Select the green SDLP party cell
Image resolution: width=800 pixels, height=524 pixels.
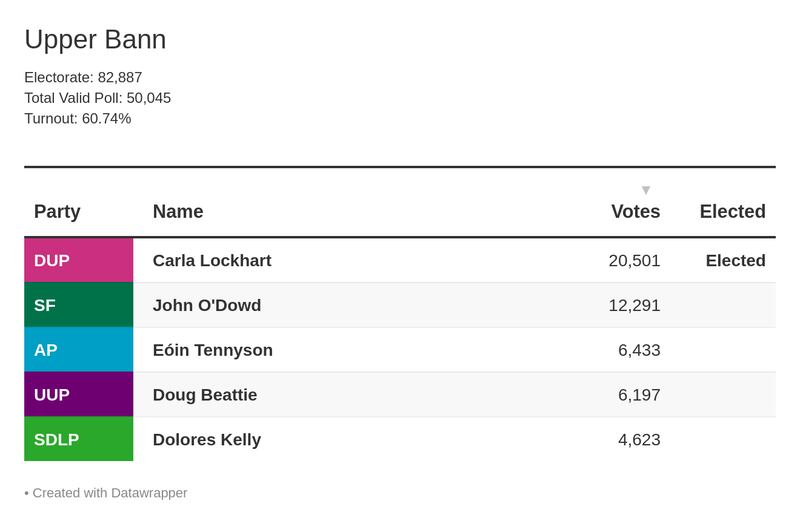[78, 440]
